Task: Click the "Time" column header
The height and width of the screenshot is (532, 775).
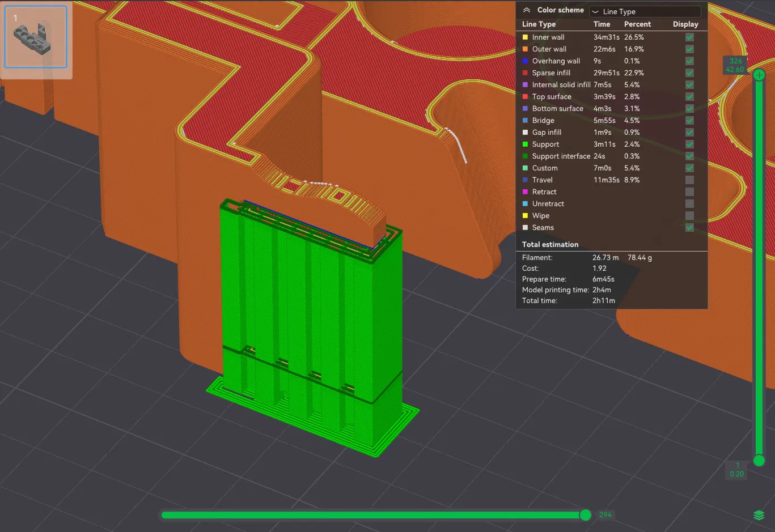Action: pos(602,24)
